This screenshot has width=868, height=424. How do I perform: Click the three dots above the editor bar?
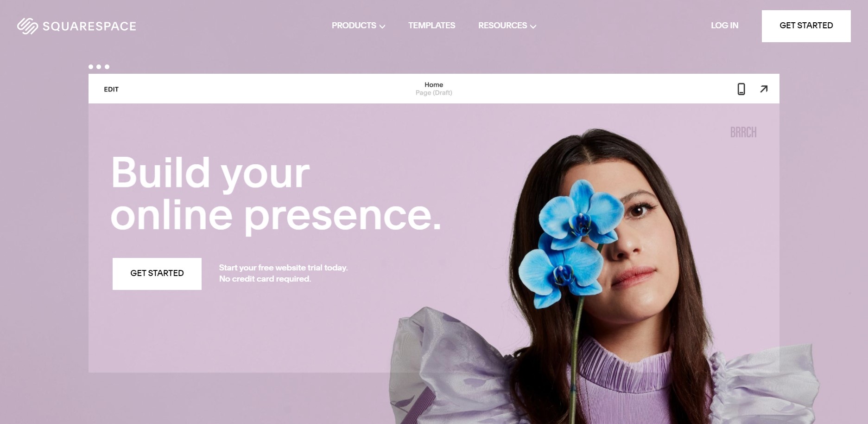[99, 67]
